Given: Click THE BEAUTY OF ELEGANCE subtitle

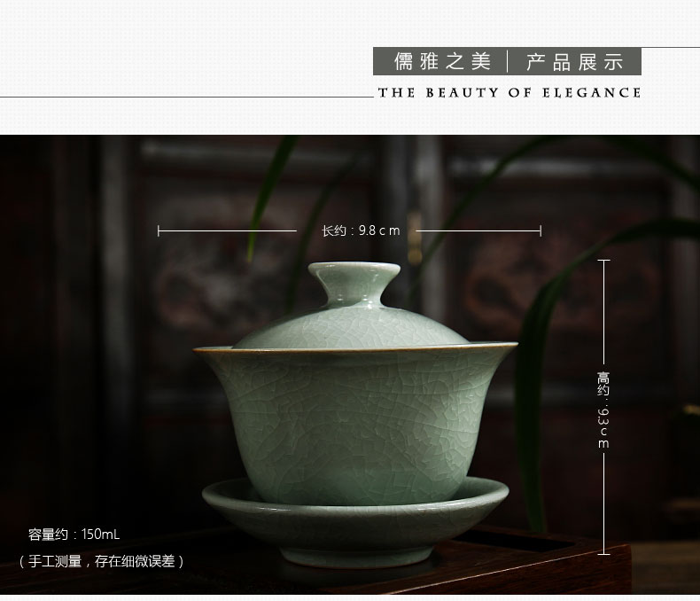Looking at the screenshot, I should [509, 93].
